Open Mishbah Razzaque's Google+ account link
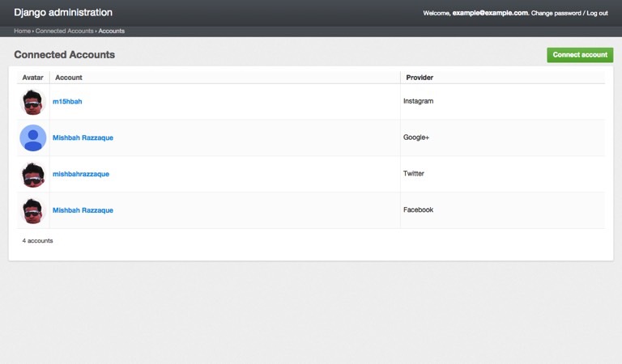 (x=83, y=138)
